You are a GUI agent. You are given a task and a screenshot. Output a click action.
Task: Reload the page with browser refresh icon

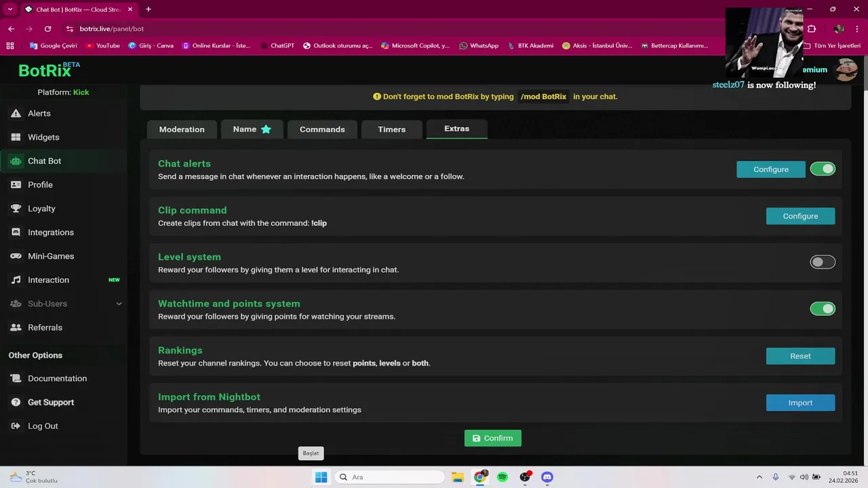47,29
